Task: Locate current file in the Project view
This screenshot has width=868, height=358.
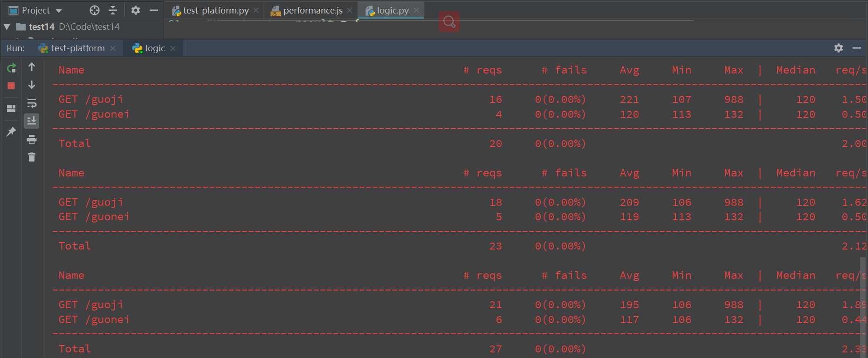Action: click(95, 10)
